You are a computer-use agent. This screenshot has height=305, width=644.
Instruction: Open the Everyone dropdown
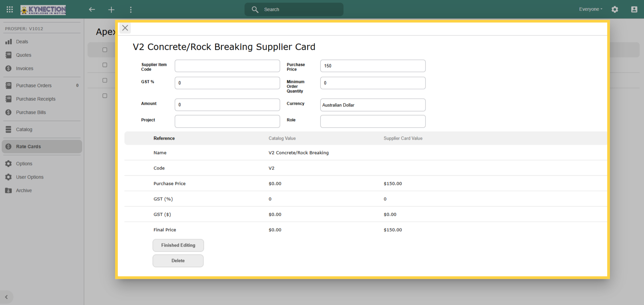point(591,9)
